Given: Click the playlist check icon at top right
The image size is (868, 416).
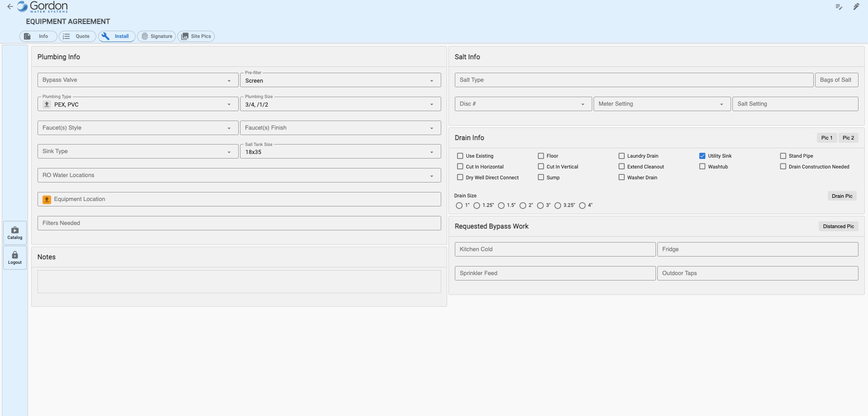Looking at the screenshot, I should tap(839, 7).
